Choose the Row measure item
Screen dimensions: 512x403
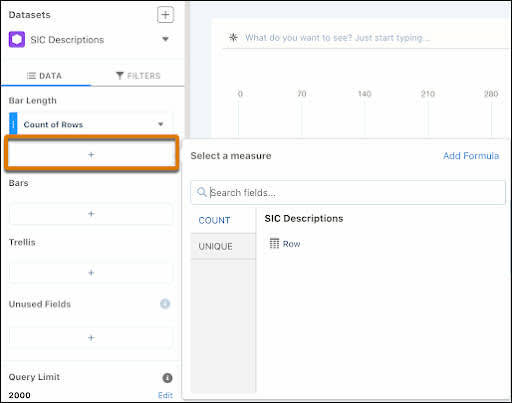coord(285,244)
